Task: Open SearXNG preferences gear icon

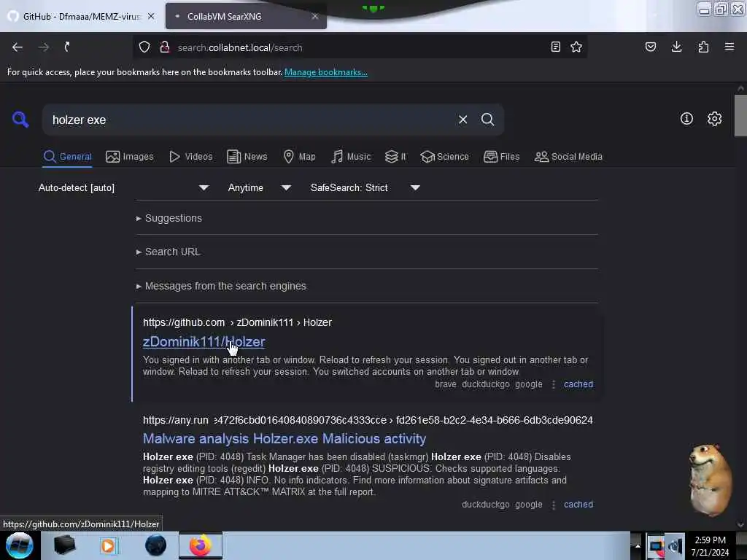Action: coord(715,119)
